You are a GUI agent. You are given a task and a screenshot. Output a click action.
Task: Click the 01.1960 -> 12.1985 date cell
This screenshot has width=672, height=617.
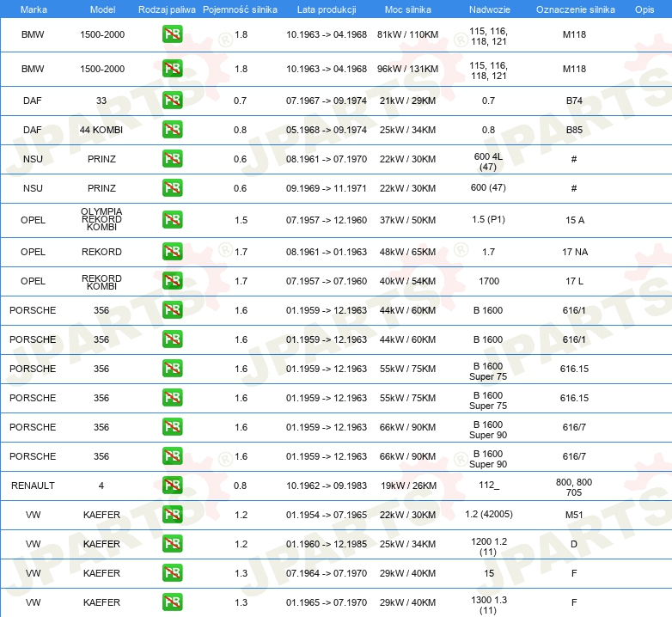click(x=327, y=544)
